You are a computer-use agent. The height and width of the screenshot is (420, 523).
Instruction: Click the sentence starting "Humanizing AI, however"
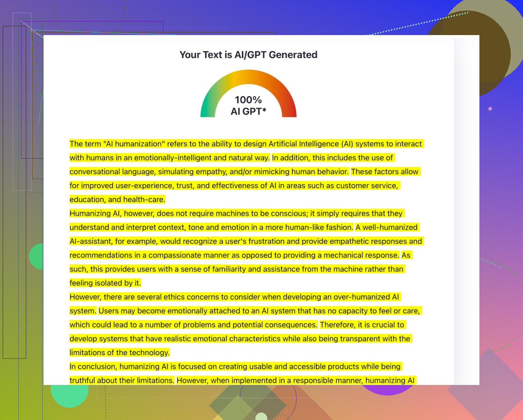236,214
